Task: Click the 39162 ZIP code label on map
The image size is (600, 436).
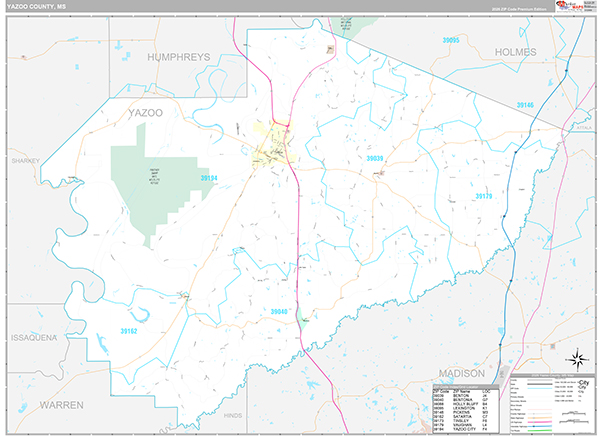Action: tap(129, 331)
